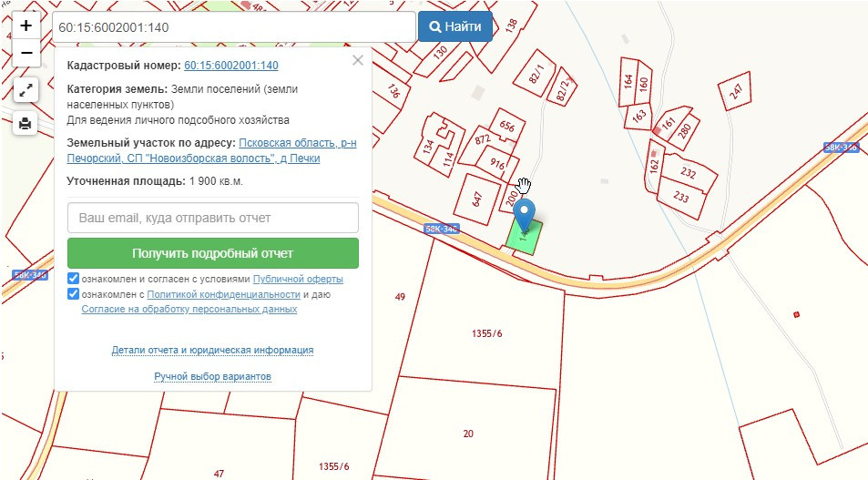Open the Псковская область address link
Viewport: 868px width, 480px height.
pos(211,150)
